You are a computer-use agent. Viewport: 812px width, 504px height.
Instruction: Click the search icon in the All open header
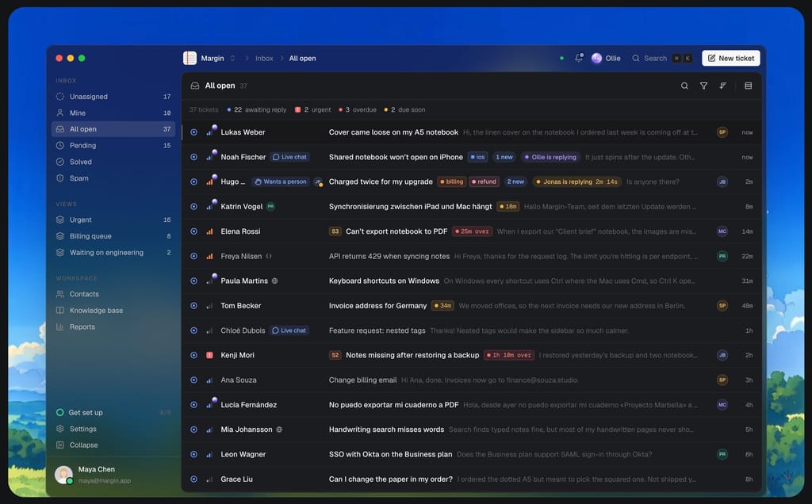click(x=684, y=86)
